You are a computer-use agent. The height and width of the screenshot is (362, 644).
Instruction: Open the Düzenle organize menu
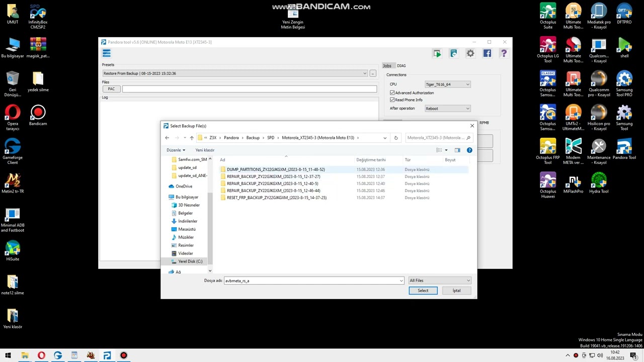pyautogui.click(x=176, y=150)
